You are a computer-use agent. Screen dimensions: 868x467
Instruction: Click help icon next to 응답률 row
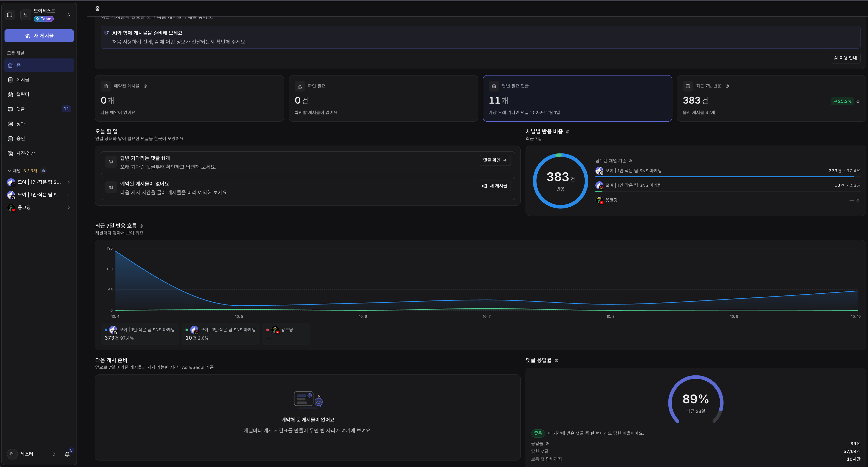point(547,444)
